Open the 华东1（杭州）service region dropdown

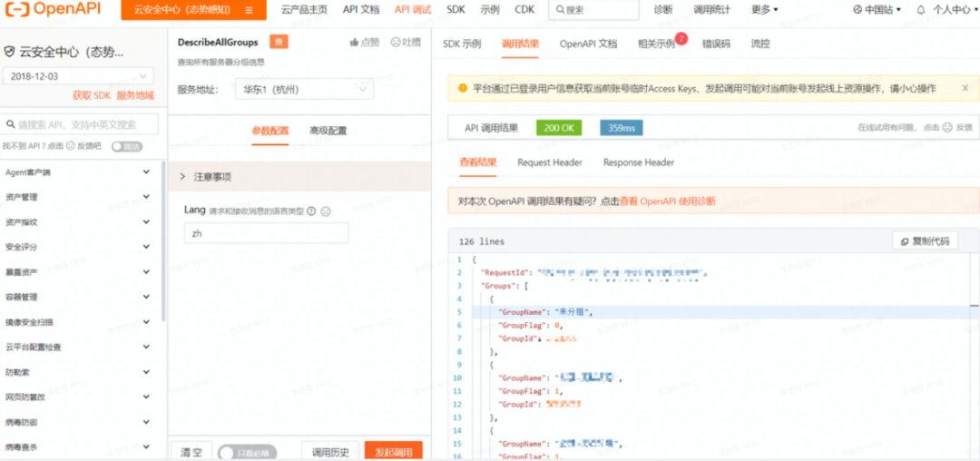[x=303, y=89]
